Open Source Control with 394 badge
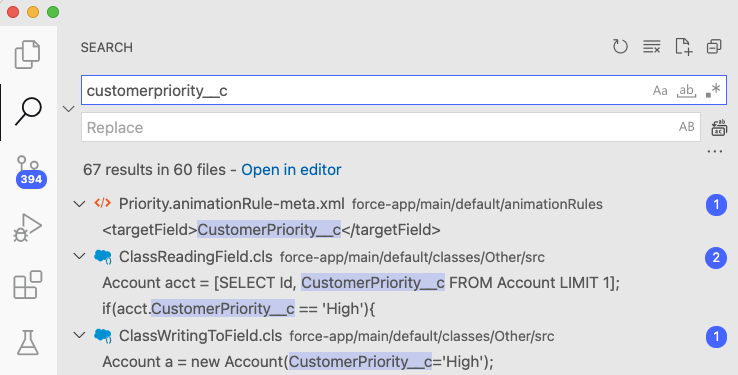This screenshot has width=738, height=375. tap(30, 172)
